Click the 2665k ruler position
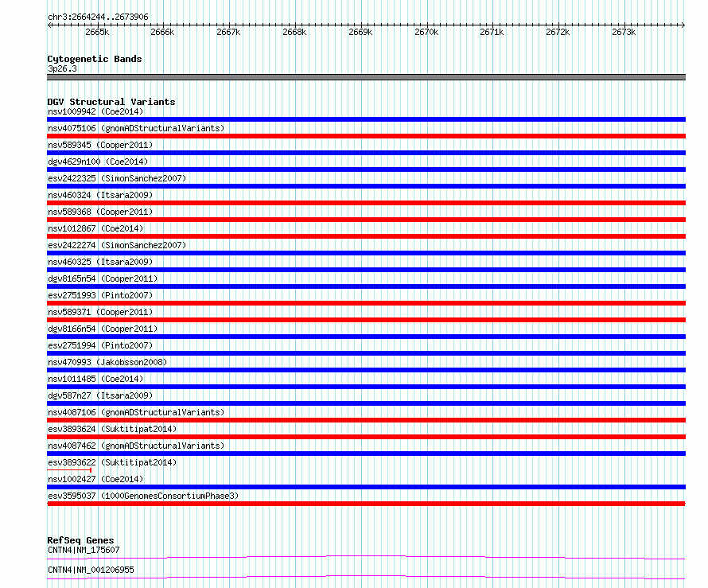708x588 pixels. tap(97, 32)
